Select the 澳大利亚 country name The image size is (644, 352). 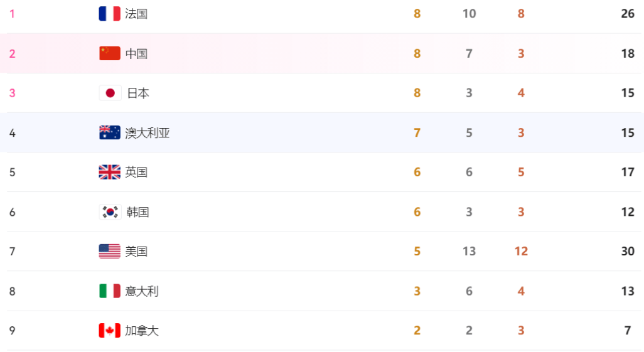(x=148, y=132)
